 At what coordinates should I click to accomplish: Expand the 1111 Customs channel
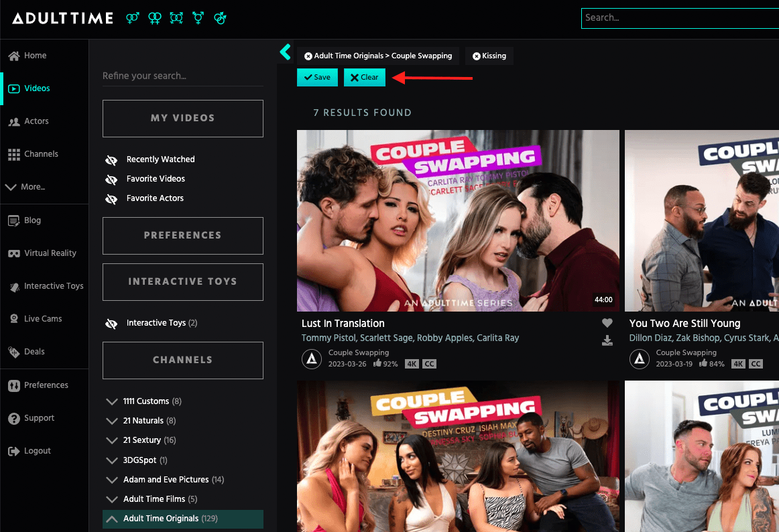pos(112,401)
